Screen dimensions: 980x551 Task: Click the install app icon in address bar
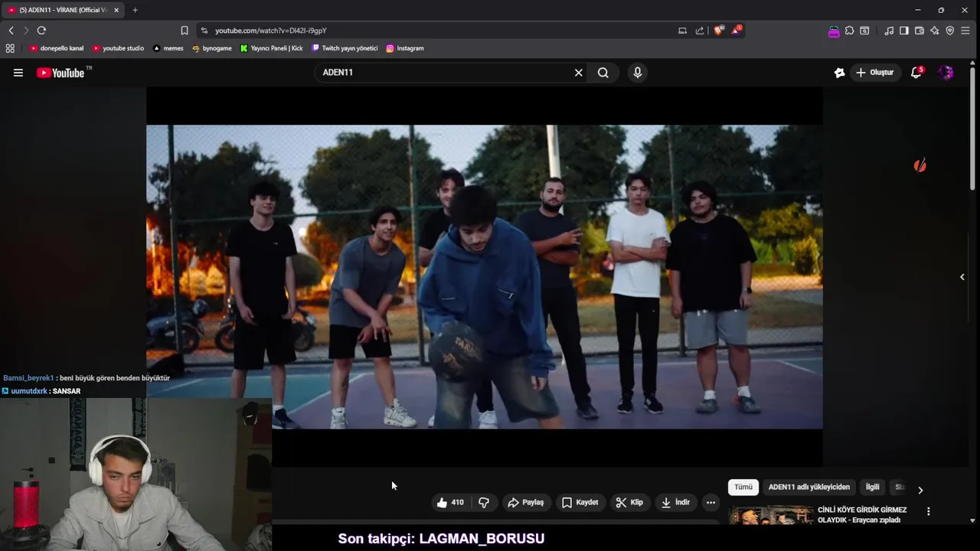682,31
